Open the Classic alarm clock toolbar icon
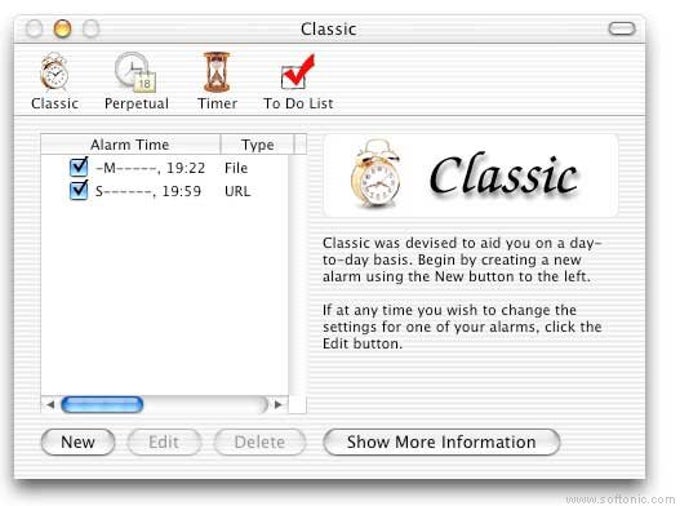This screenshot has height=506, width=680. 54,80
